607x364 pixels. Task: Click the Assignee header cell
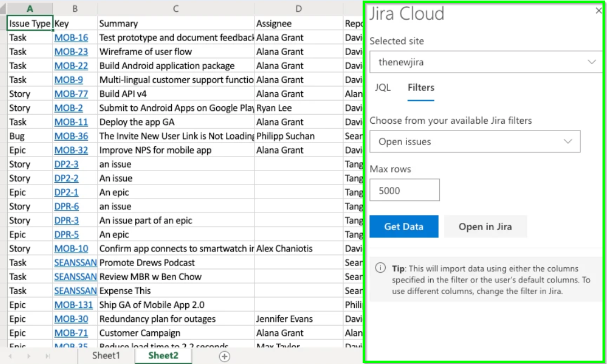point(298,23)
